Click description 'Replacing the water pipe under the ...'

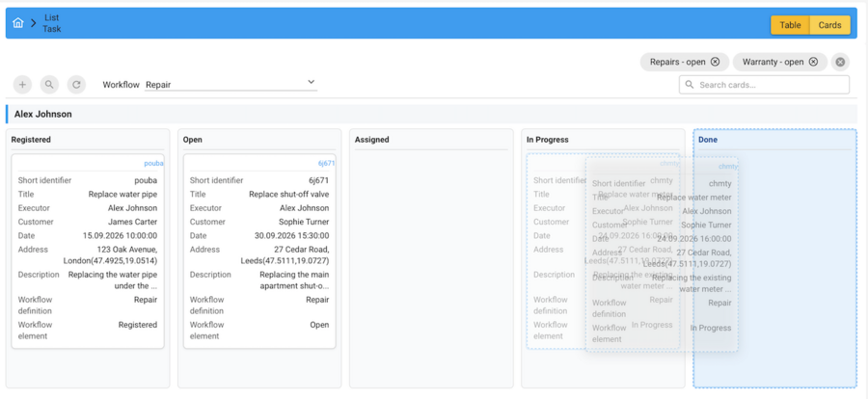(x=113, y=280)
